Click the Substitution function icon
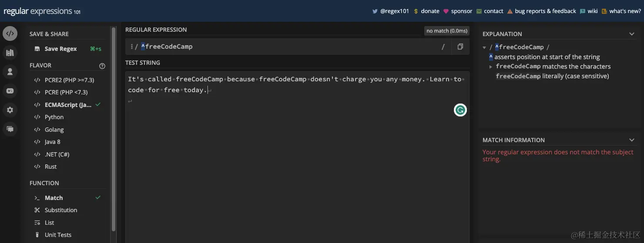Image resolution: width=644 pixels, height=243 pixels. click(37, 210)
